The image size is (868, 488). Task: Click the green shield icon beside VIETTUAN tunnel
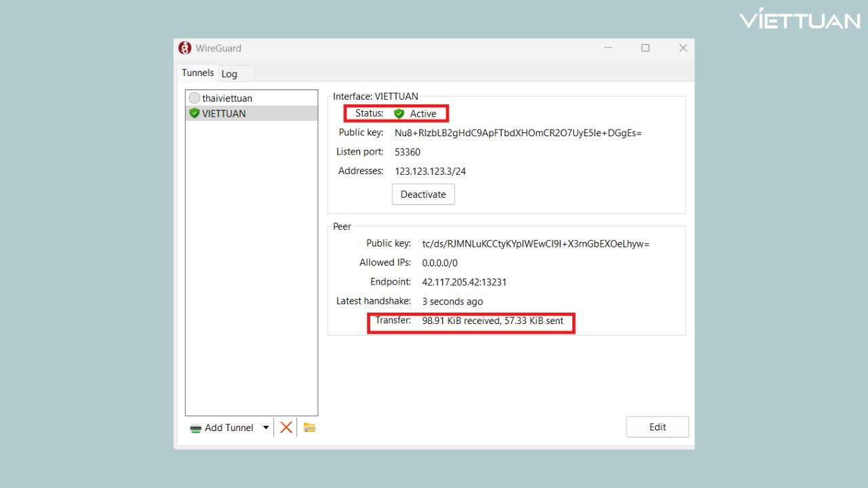195,113
